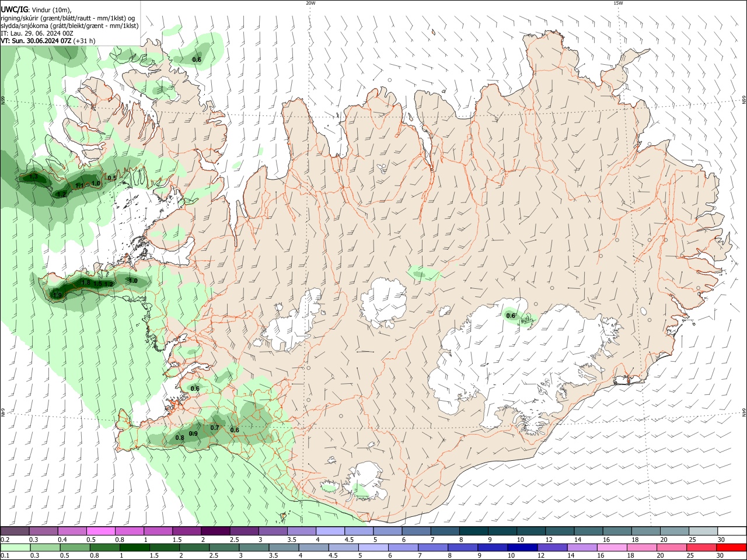Click the '0.7' precipitation value on the map

(x=215, y=428)
